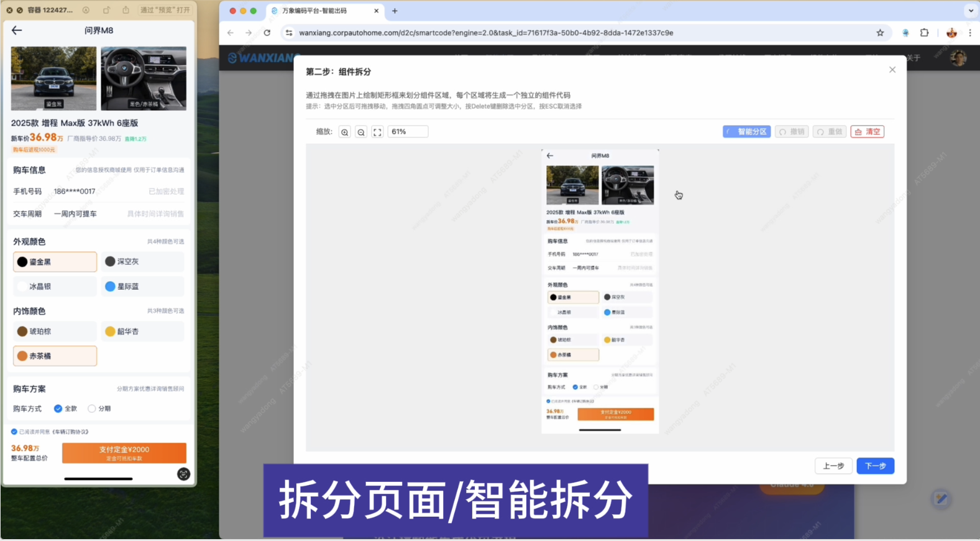Open the user avatar on WANXIANG header
The height and width of the screenshot is (541, 980).
click(958, 58)
